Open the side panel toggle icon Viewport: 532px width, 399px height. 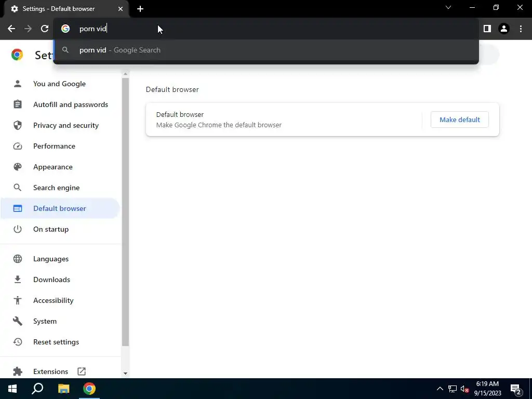tap(487, 29)
